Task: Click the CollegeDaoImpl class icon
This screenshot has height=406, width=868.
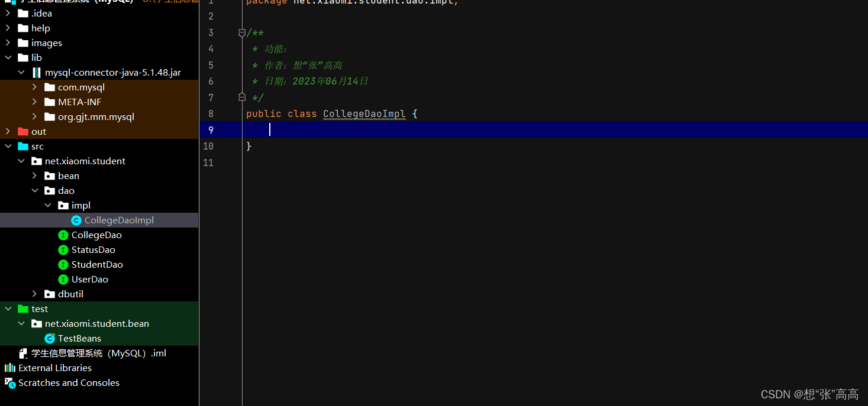Action: [x=76, y=220]
